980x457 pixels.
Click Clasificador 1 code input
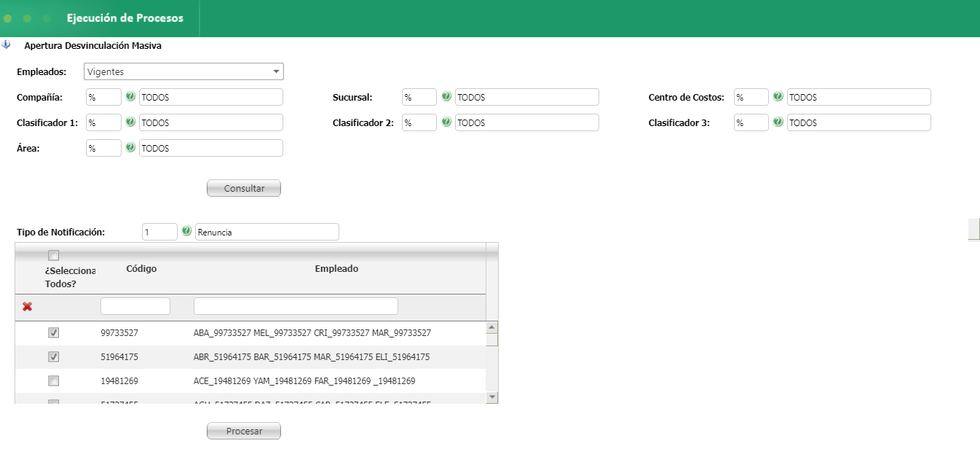pos(103,122)
